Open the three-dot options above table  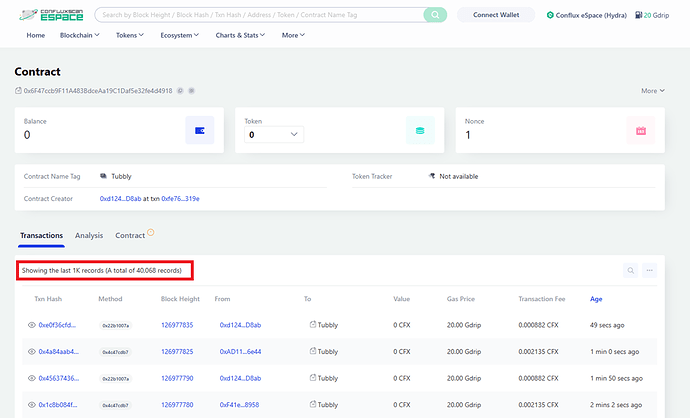[650, 271]
